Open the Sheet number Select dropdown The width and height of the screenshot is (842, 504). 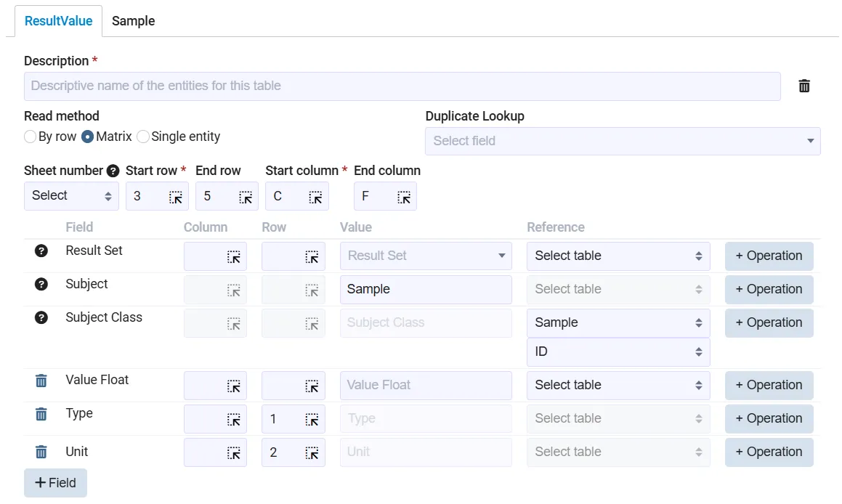point(71,196)
